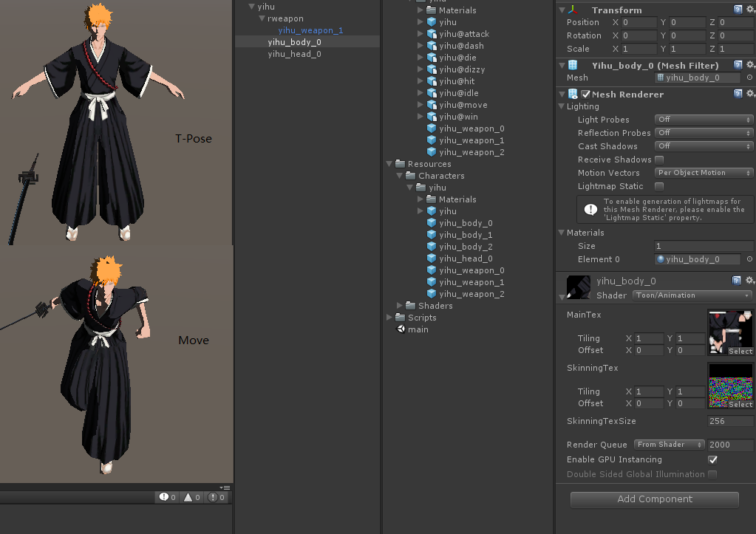
Task: Collapse the Transform component foldout
Action: pos(562,10)
